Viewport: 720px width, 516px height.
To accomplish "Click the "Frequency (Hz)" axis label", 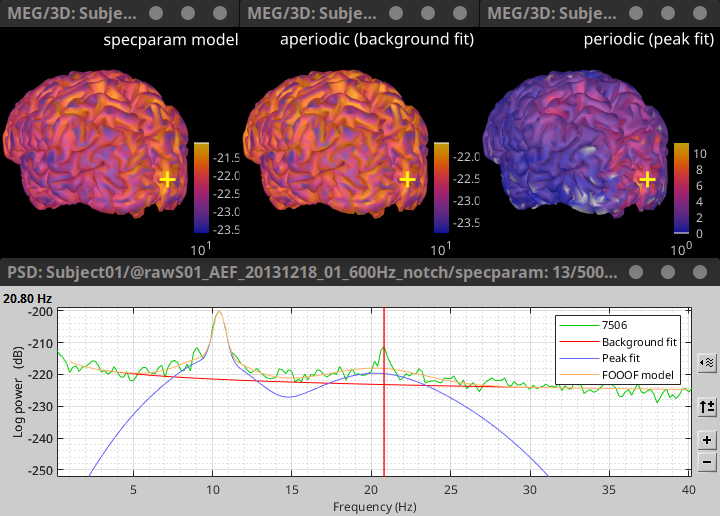I will pos(376,507).
